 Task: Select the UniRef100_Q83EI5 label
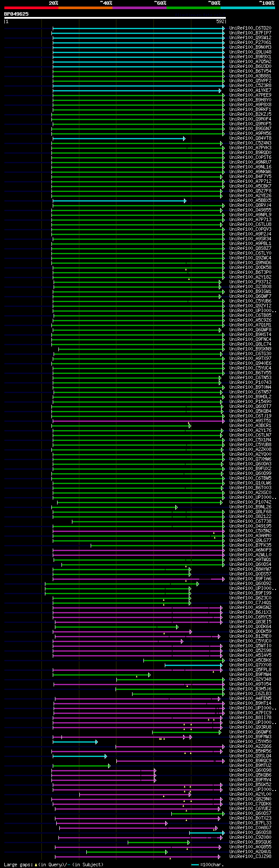point(250,622)
